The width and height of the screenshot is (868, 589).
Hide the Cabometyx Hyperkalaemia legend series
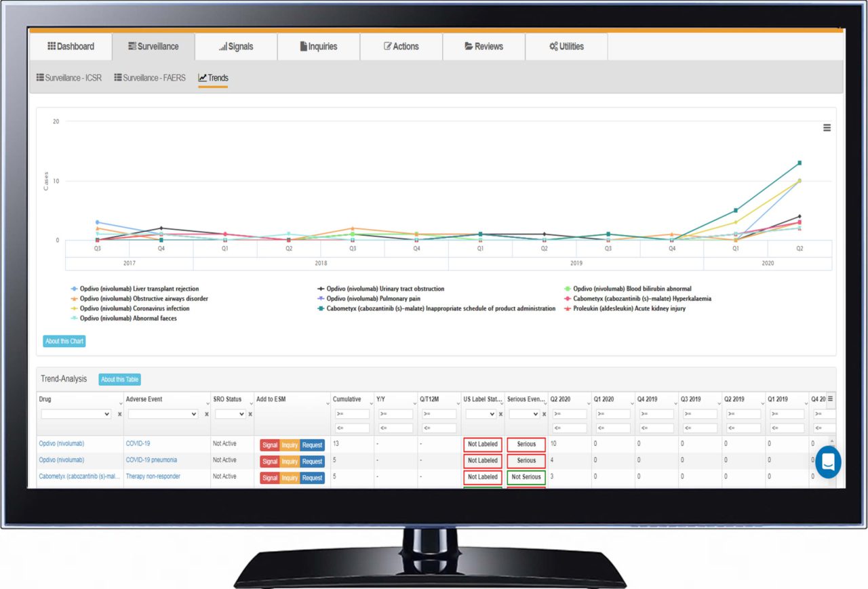click(x=642, y=299)
